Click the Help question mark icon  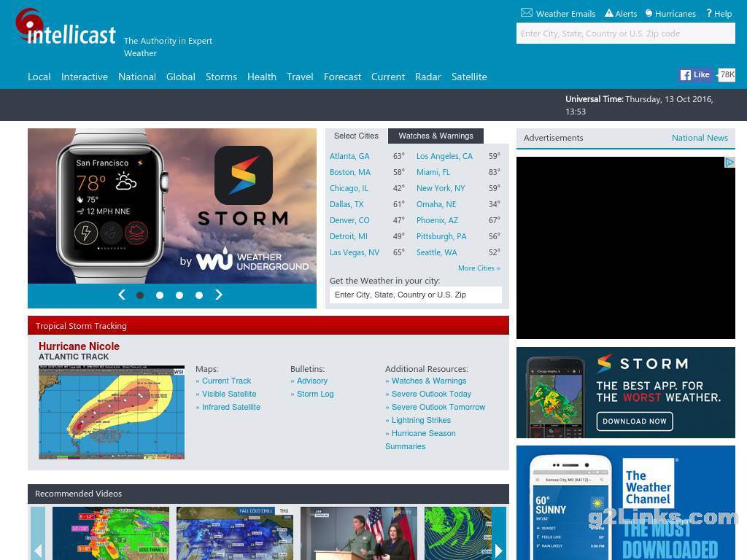point(709,13)
